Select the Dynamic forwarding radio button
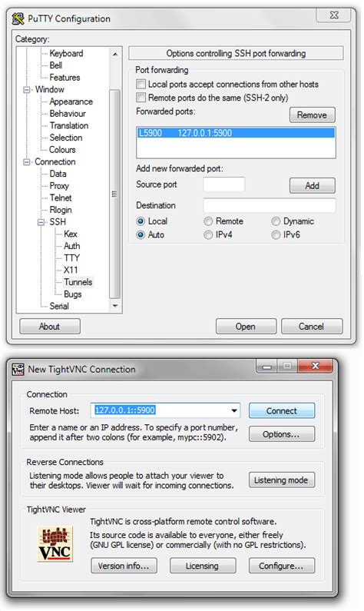 pos(276,221)
